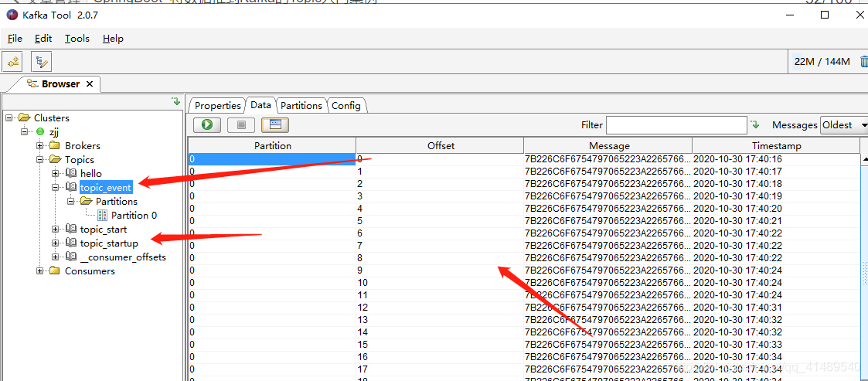Click the Filter text field
Viewport: 868px width, 381px height.
[676, 125]
